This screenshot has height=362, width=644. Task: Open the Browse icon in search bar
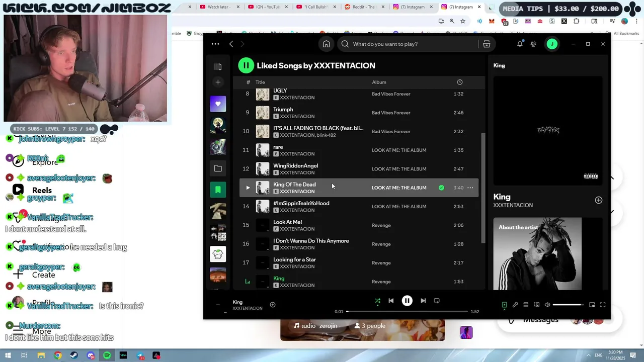pyautogui.click(x=487, y=44)
